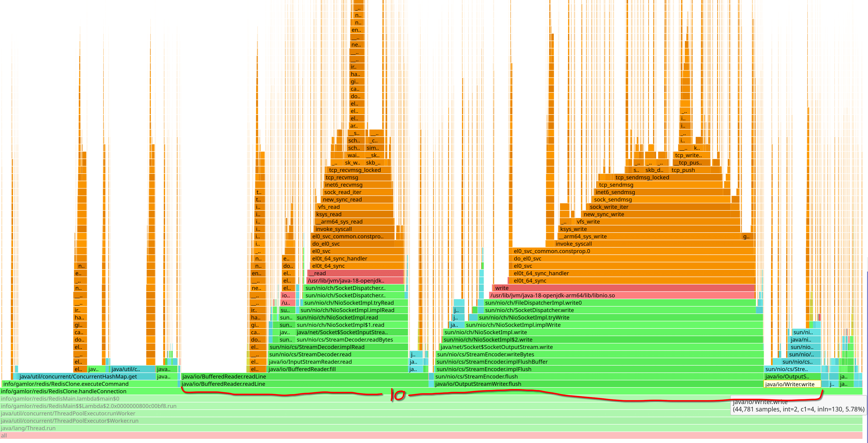Click Socket$SocketOutputStream.write frame
This screenshot has width=868, height=443.
[601, 347]
